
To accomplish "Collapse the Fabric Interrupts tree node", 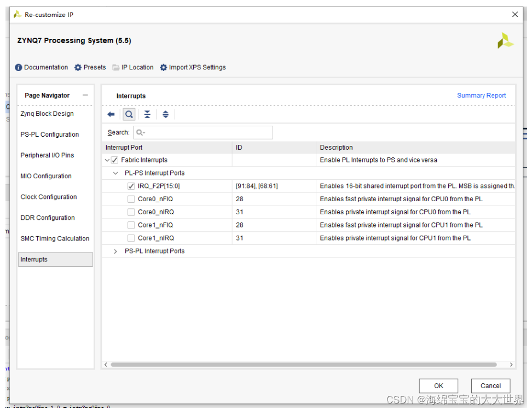I will click(x=107, y=160).
